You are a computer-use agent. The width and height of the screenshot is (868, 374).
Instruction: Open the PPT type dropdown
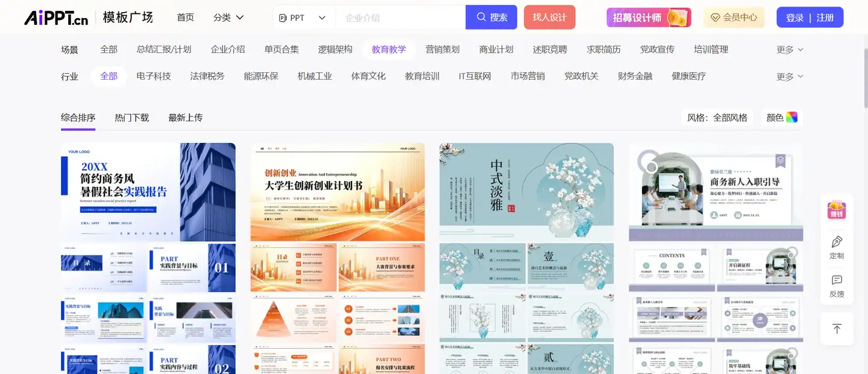pyautogui.click(x=303, y=18)
